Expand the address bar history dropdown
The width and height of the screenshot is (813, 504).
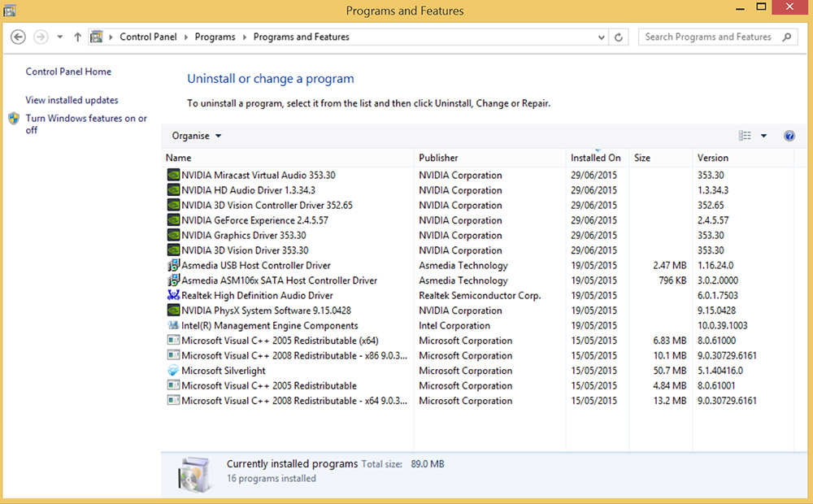[x=602, y=37]
